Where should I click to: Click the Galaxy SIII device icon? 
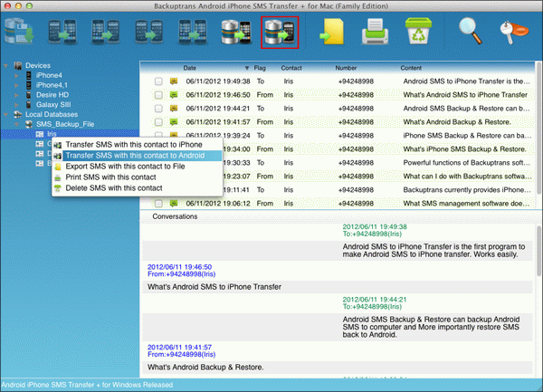(29, 104)
